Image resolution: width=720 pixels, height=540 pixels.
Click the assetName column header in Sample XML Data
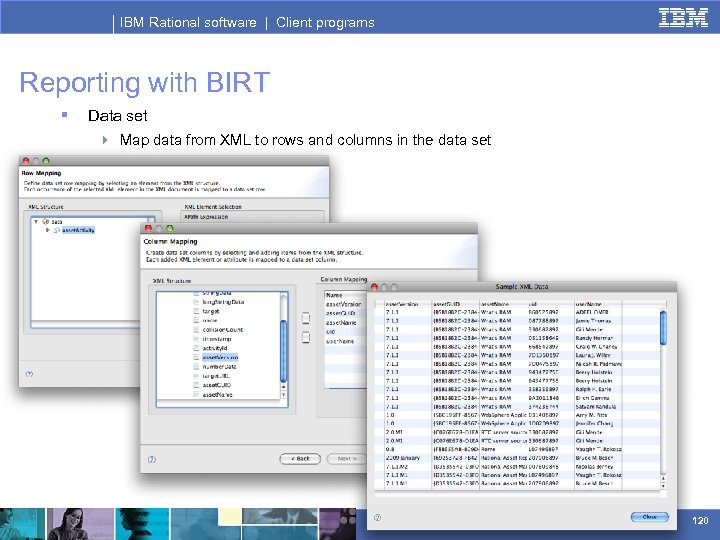pos(503,304)
